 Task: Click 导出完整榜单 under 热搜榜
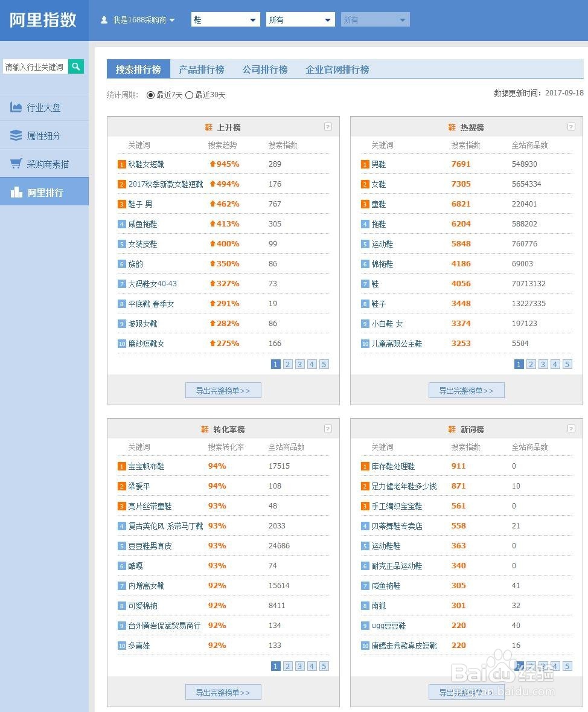click(466, 390)
